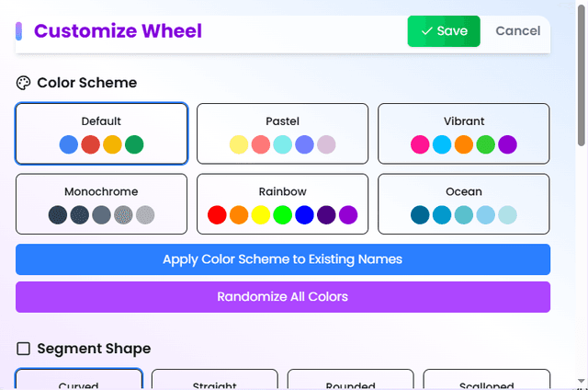
Task: Click the Customize Wheel heading
Action: point(119,31)
